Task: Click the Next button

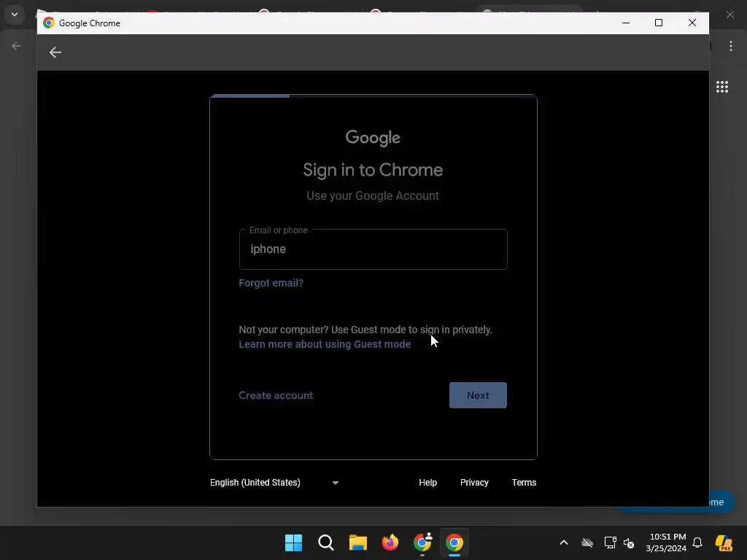Action: tap(478, 395)
